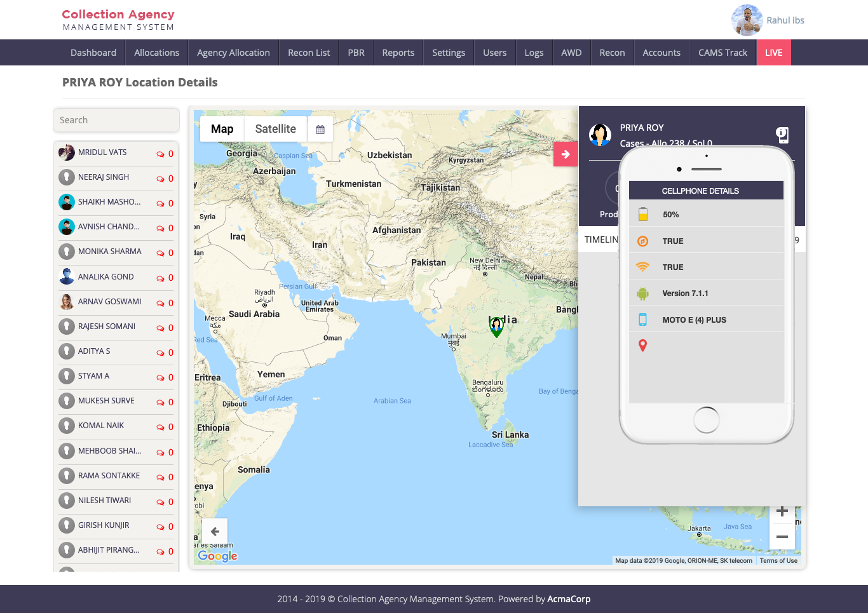Viewport: 868px width, 613px height.
Task: Switch to Map view
Action: pos(222,129)
